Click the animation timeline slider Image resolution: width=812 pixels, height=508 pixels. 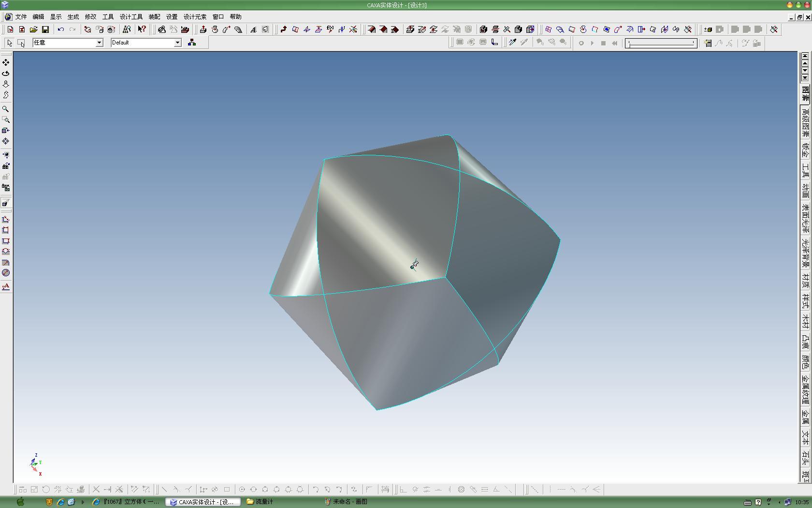pos(661,43)
